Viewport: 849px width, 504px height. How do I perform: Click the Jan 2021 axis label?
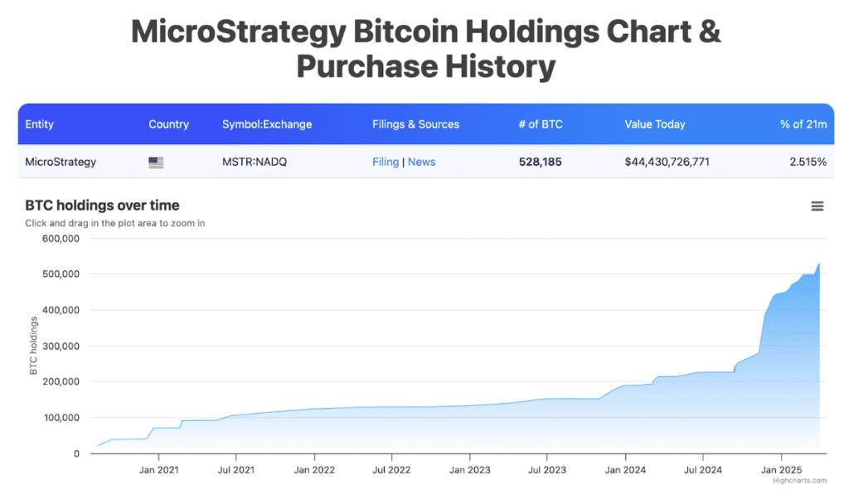pos(158,470)
